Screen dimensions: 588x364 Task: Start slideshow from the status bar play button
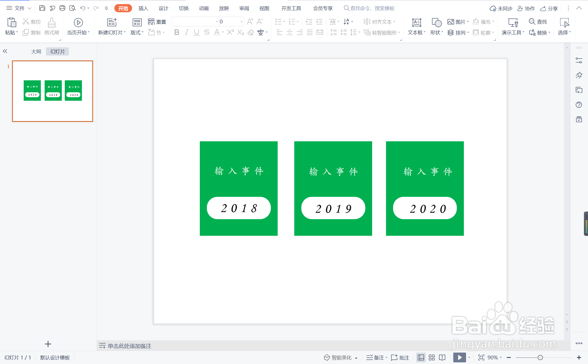460,357
